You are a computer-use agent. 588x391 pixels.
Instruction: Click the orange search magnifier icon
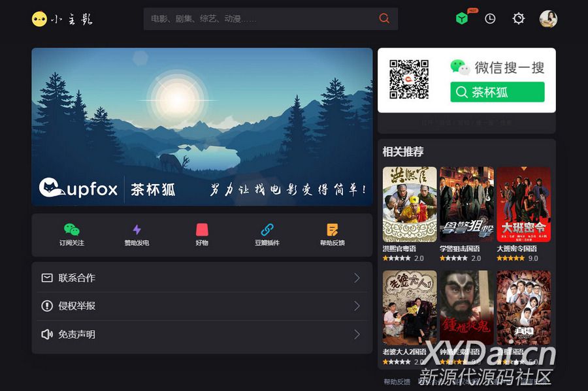(x=384, y=18)
